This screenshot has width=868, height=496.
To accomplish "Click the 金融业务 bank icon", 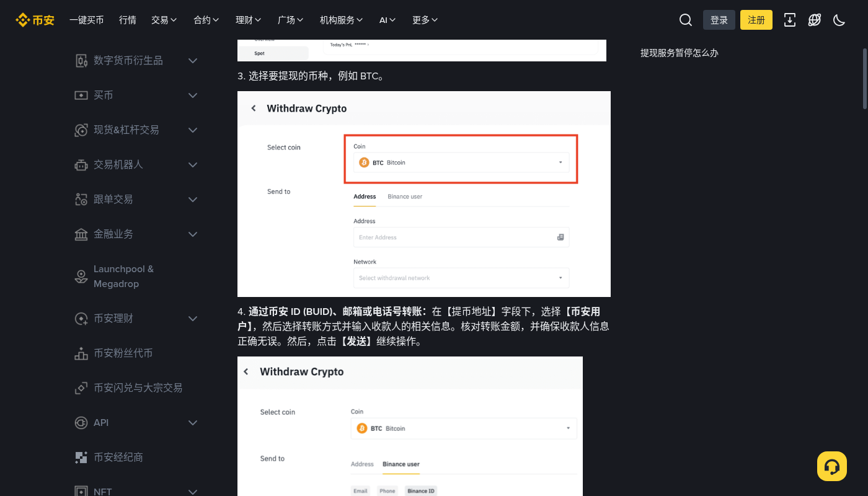I will click(81, 234).
